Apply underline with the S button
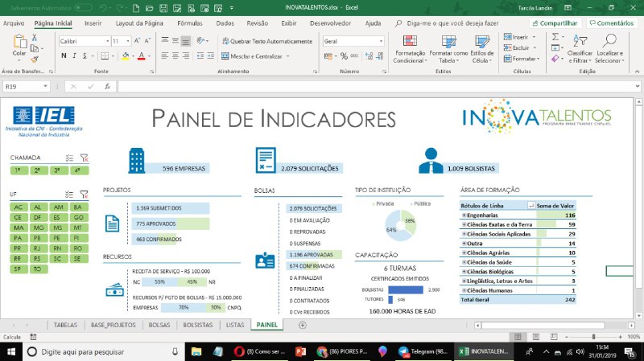 click(85, 55)
